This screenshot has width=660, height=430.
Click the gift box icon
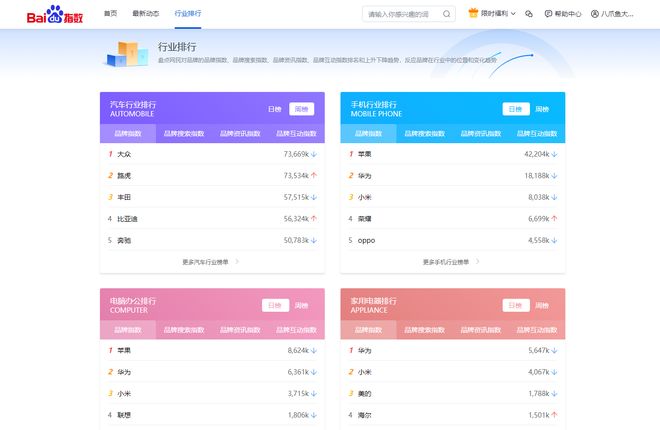pos(473,13)
